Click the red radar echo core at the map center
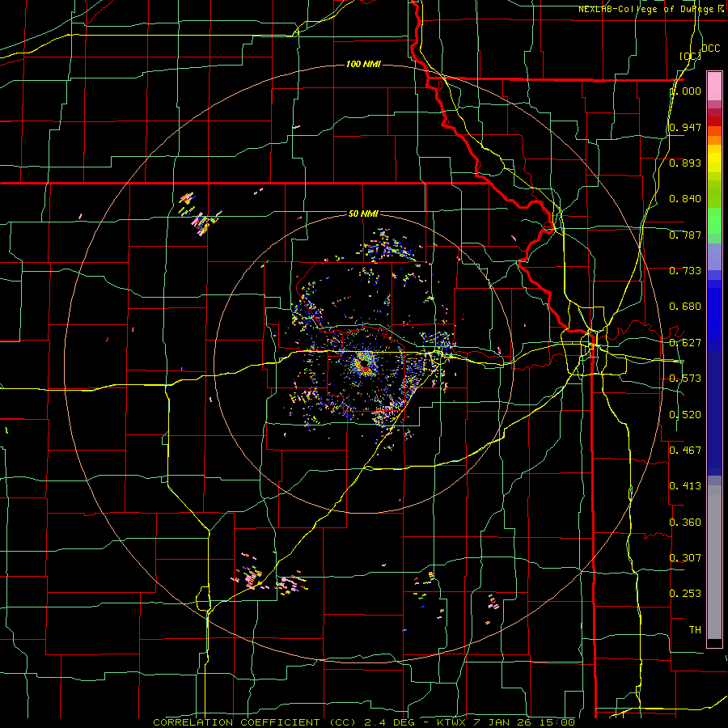 365,369
